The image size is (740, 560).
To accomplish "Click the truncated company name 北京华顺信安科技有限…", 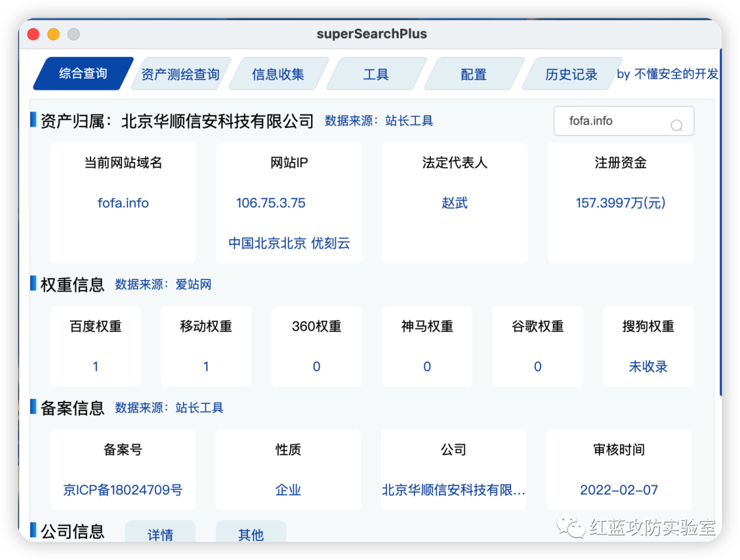I will (x=454, y=490).
